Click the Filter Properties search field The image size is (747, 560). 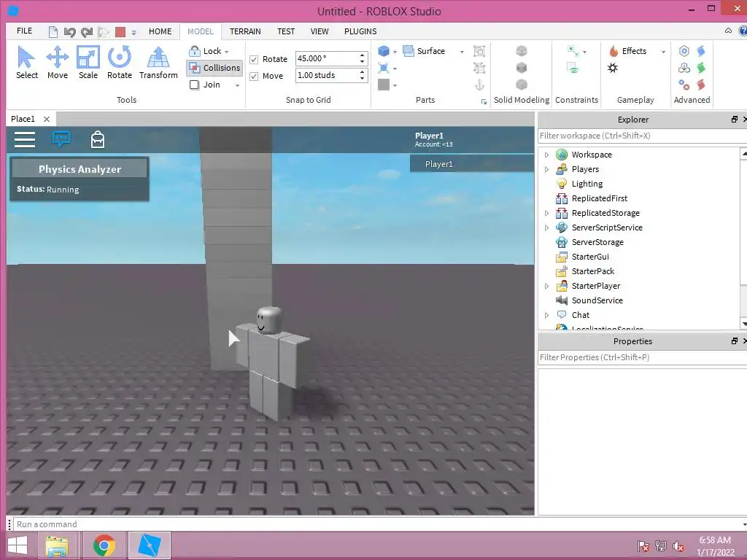coord(642,357)
